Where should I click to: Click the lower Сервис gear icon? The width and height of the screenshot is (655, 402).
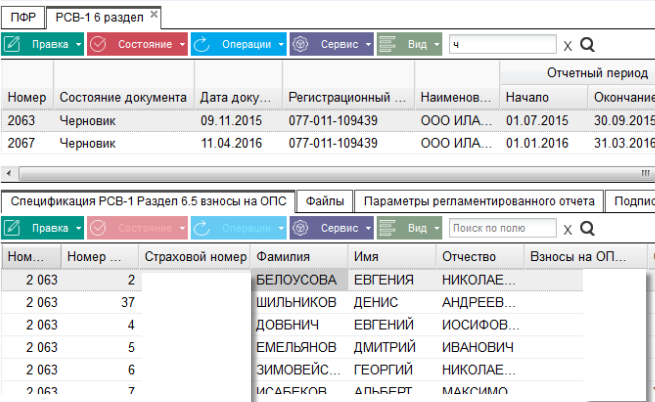pyautogui.click(x=300, y=228)
